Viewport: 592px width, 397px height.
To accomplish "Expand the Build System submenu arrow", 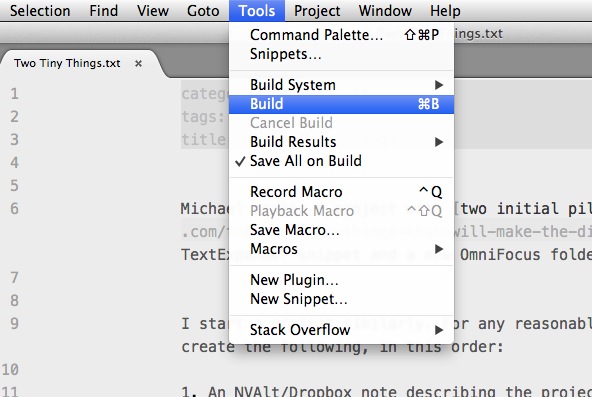I will coord(439,85).
